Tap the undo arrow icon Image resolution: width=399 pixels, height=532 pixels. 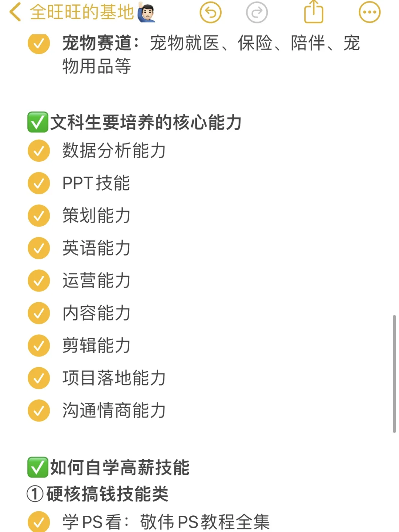[x=210, y=13]
